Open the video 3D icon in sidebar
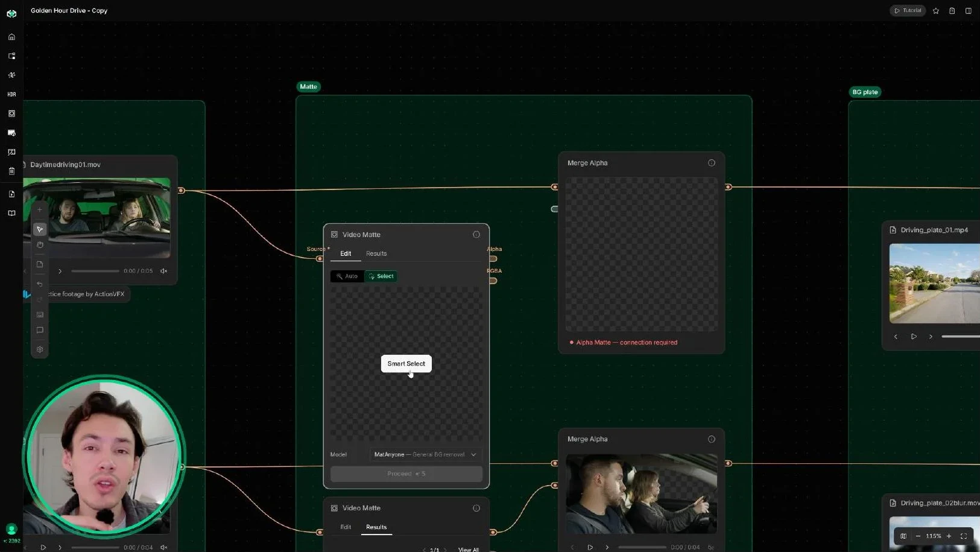This screenshot has height=552, width=980. click(11, 133)
